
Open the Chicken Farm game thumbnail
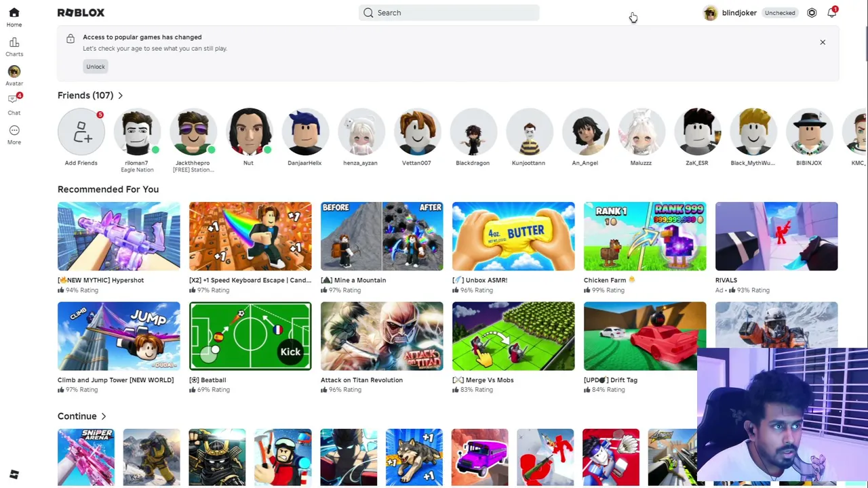click(645, 236)
